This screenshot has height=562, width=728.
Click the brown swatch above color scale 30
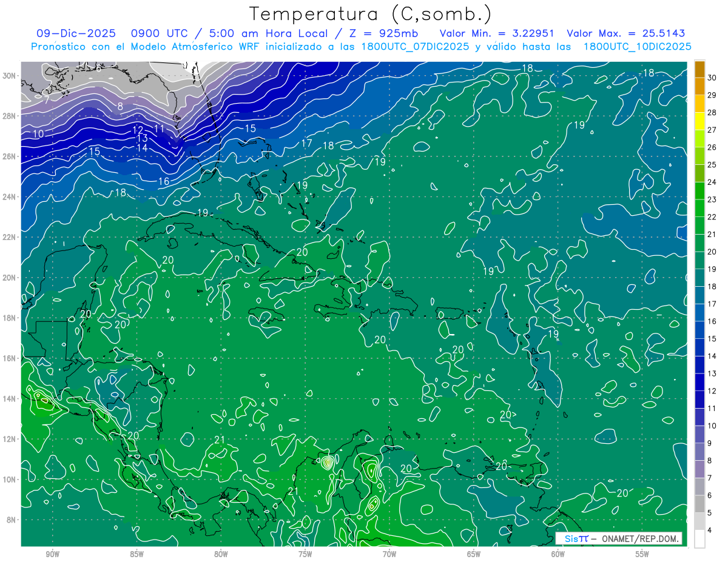tap(699, 69)
